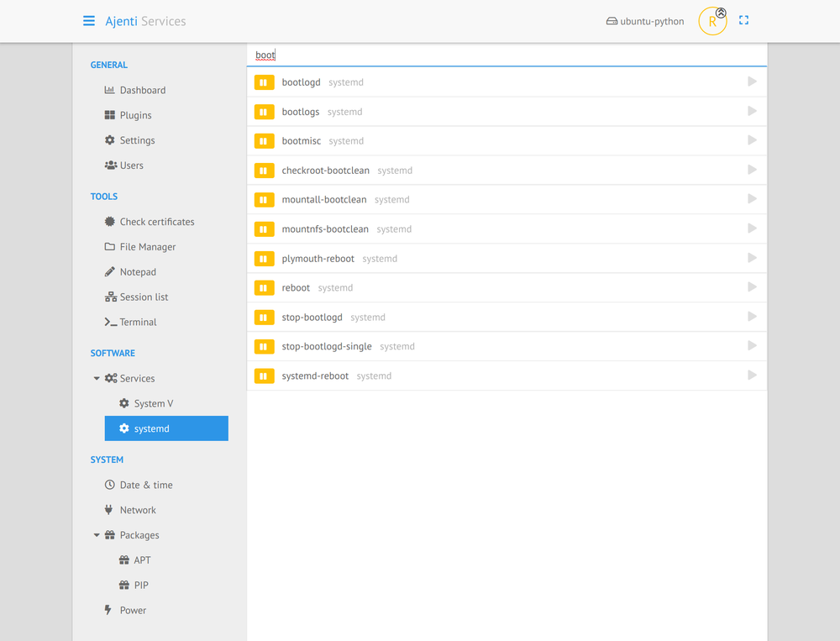Image resolution: width=840 pixels, height=641 pixels.
Task: Start the plymouth-reboot service
Action: point(752,258)
